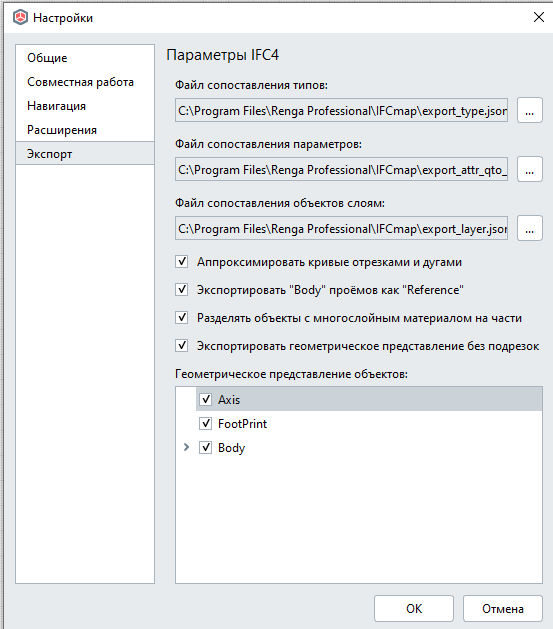Uncheck the FootPrint representation checkbox
Image resolution: width=553 pixels, height=629 pixels.
coord(205,424)
